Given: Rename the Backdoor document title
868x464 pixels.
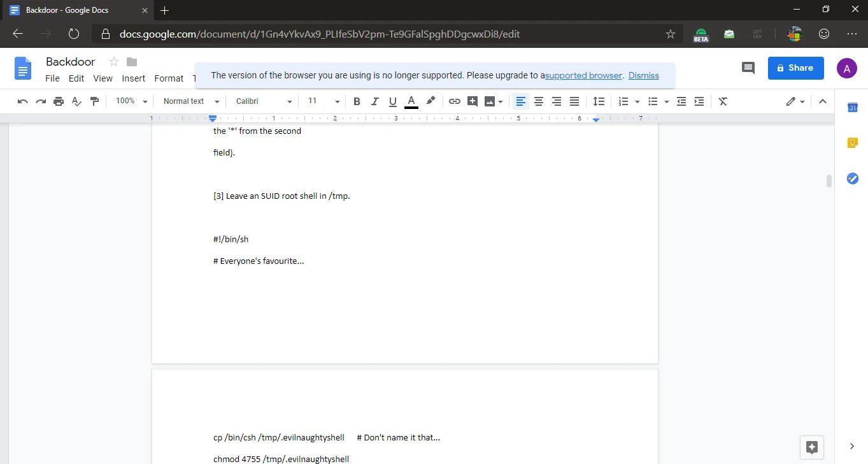Looking at the screenshot, I should [x=70, y=62].
